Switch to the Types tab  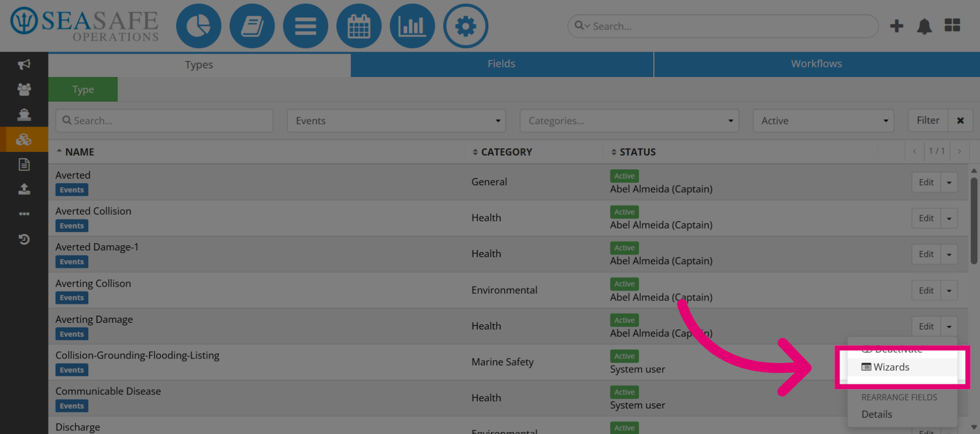(x=199, y=65)
